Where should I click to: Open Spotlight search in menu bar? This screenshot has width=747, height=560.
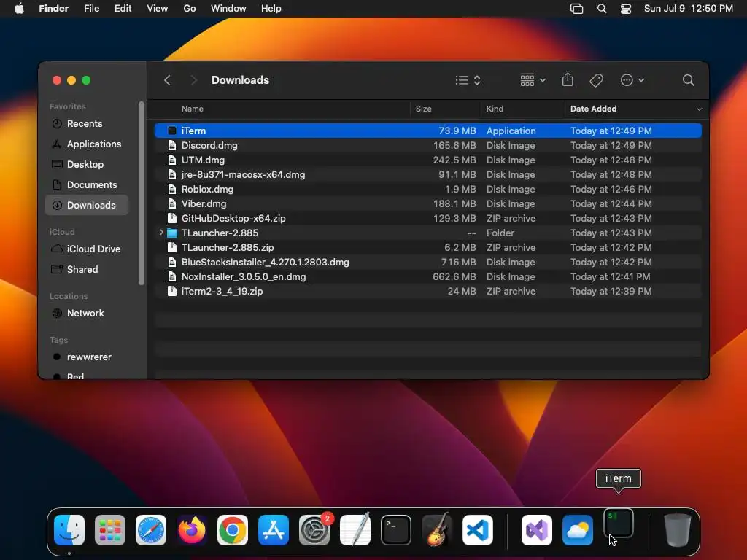[602, 9]
